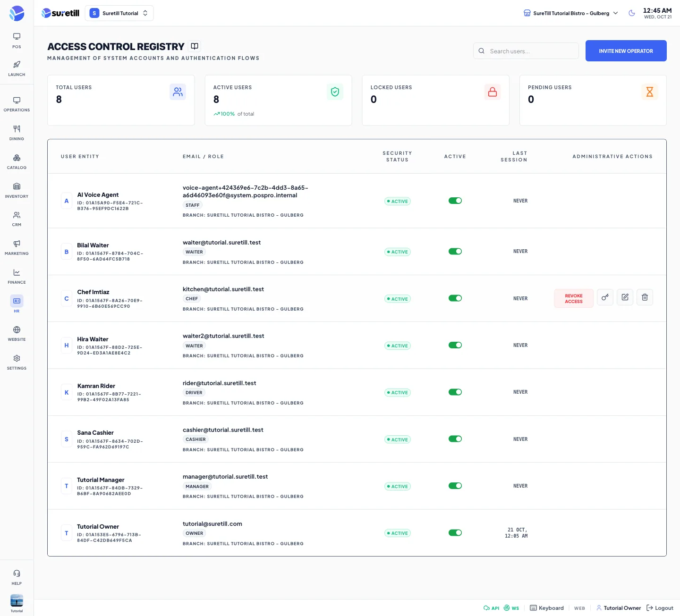Open the Launch sidebar item
Screen dimensions: 680x616
tap(17, 68)
